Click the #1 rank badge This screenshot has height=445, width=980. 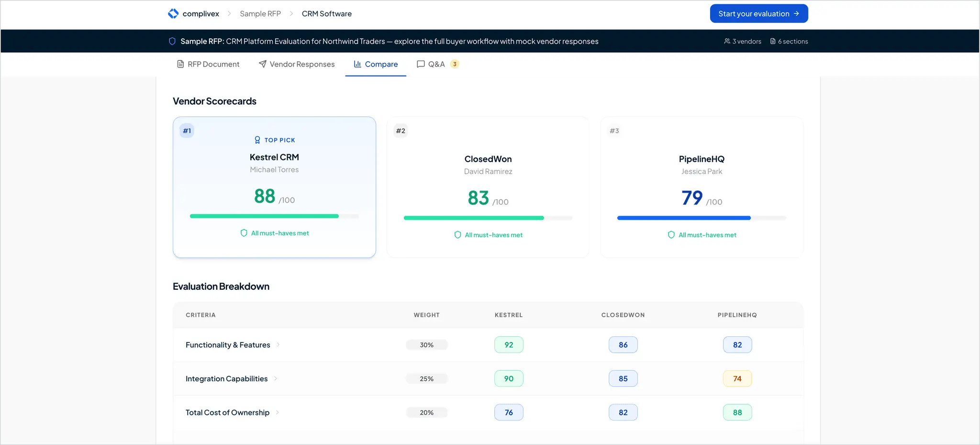[187, 131]
